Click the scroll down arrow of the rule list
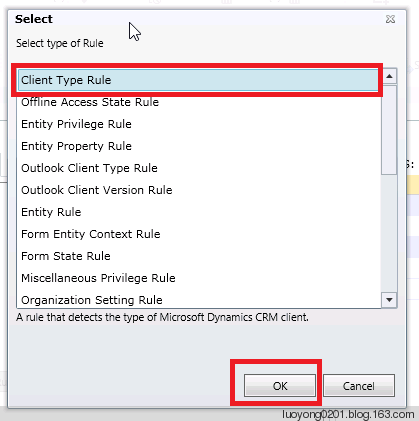Screen dimensions: 419x421 tap(389, 300)
